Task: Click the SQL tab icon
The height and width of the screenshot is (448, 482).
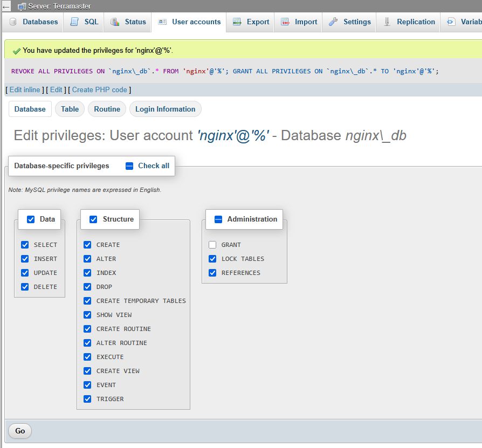Action: 74,22
